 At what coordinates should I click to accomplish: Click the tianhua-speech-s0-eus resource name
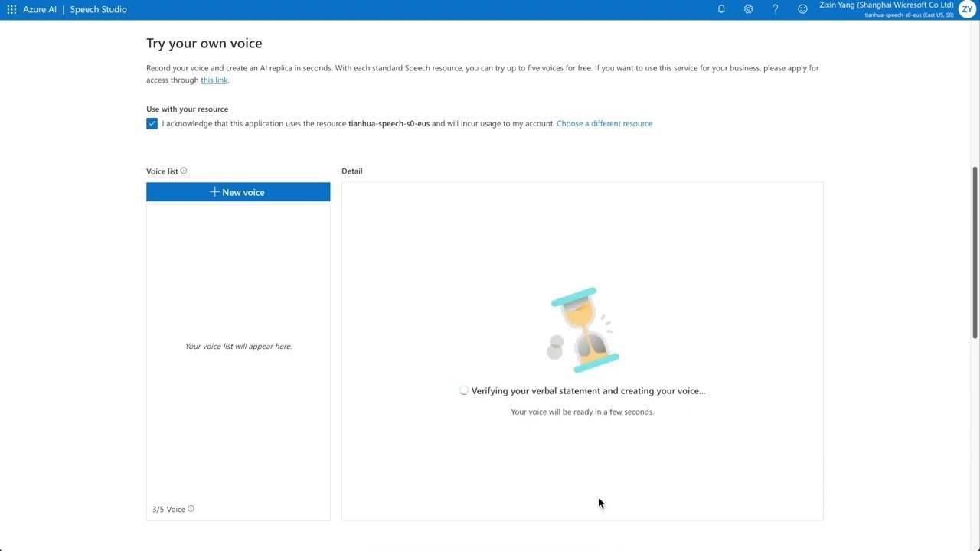389,123
